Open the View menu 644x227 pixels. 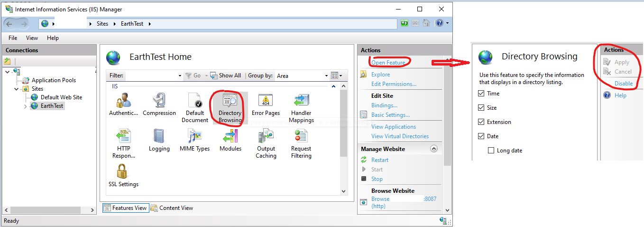pos(32,38)
